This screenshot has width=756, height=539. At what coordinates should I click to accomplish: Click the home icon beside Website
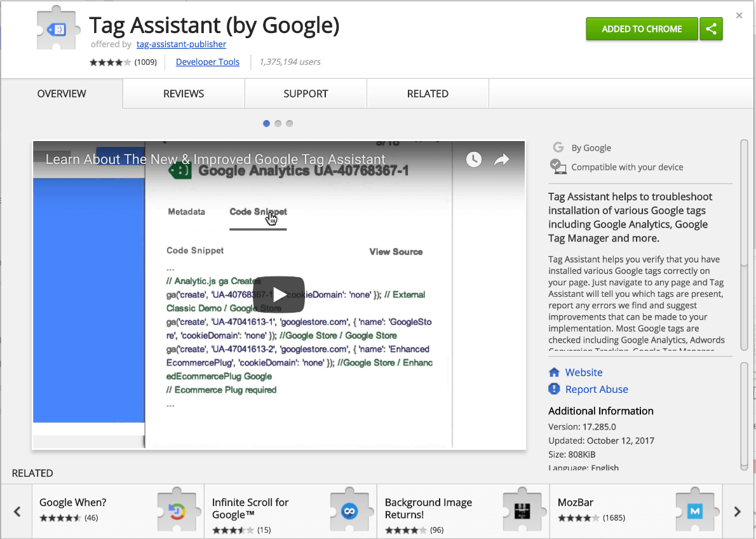[554, 372]
